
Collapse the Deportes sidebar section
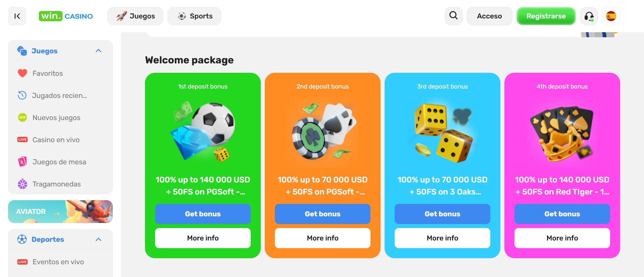tap(98, 239)
